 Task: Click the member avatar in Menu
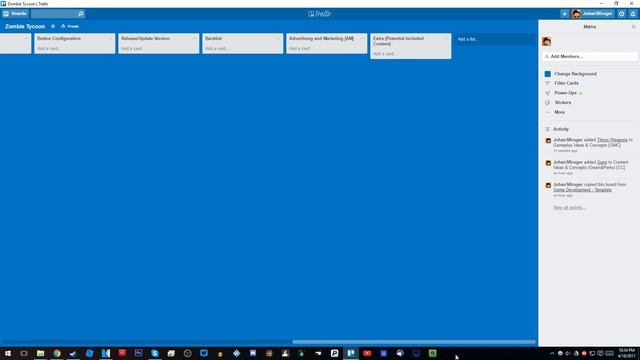(547, 41)
